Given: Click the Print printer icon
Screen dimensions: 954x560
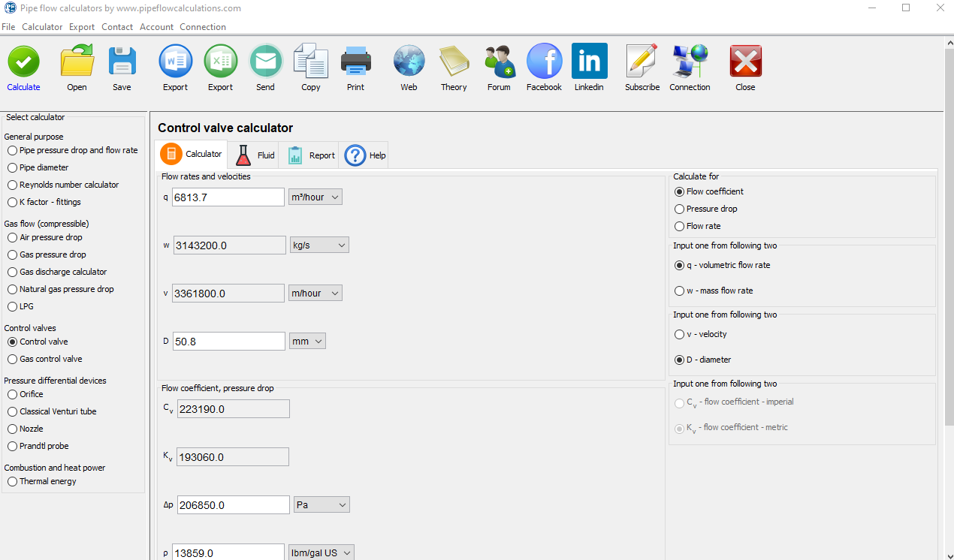Looking at the screenshot, I should (355, 62).
